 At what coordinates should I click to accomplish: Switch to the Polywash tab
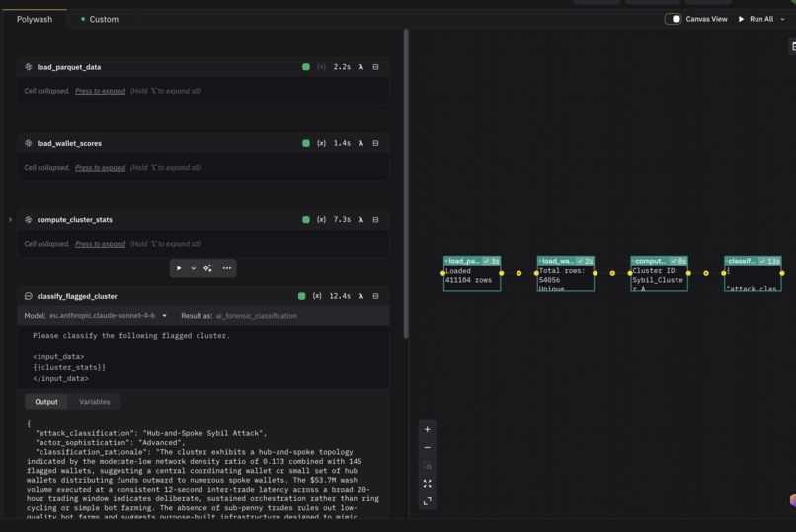pos(35,19)
